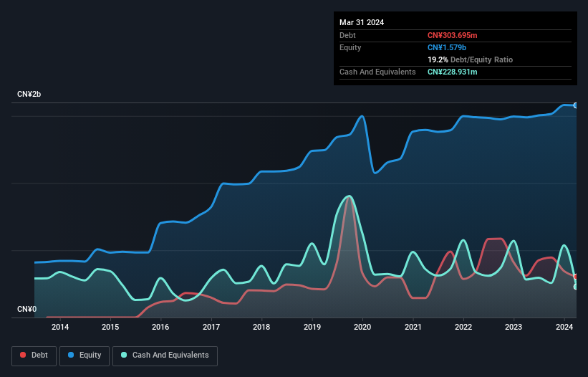The height and width of the screenshot is (377, 588).
Task: Toggle Cash And Equivalents legend item
Action: [165, 355]
